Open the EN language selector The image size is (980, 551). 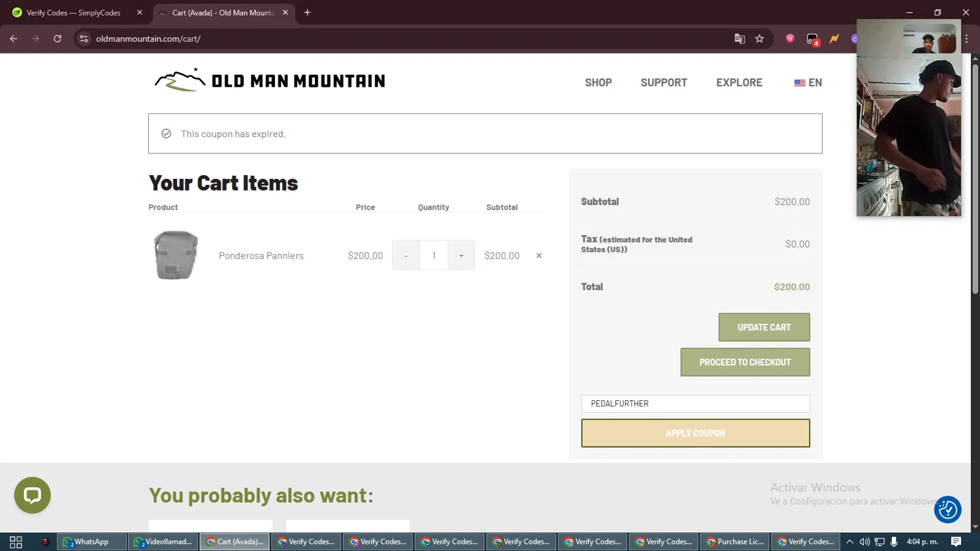click(x=808, y=82)
